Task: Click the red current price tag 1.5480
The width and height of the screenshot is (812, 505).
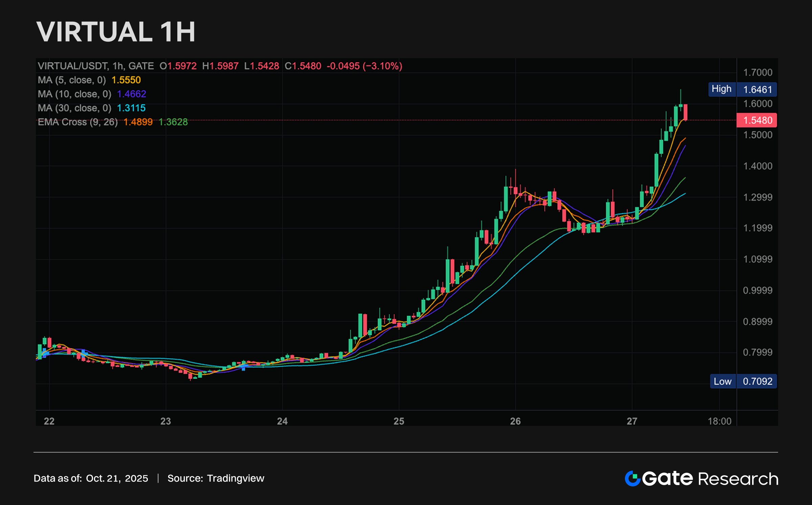Action: click(757, 120)
